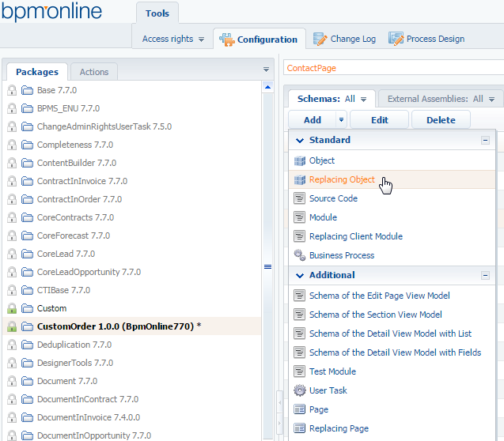Choose Business Process from the menu

click(x=392, y=255)
